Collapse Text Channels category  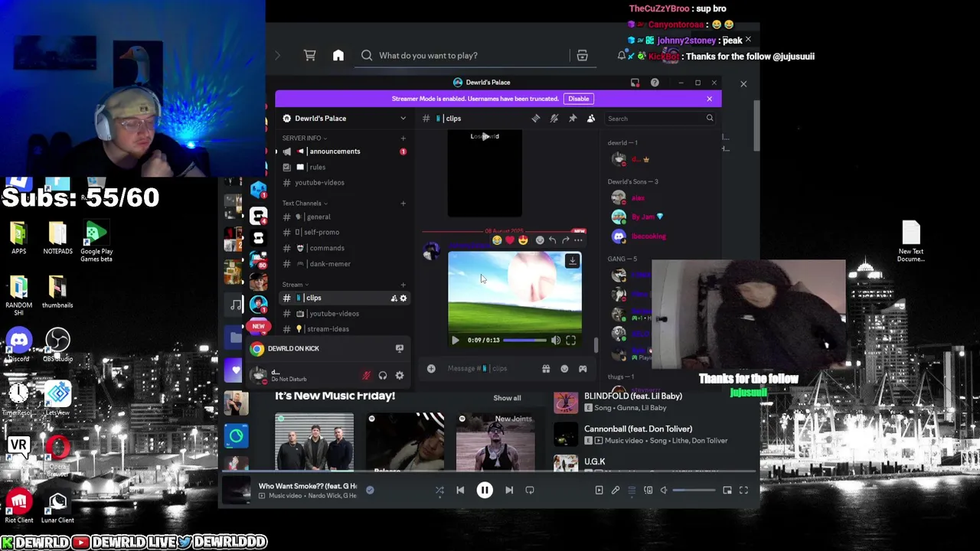tap(305, 204)
